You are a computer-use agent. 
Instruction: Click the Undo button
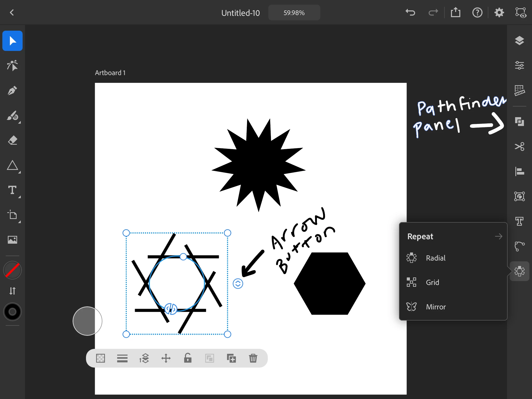(x=410, y=12)
